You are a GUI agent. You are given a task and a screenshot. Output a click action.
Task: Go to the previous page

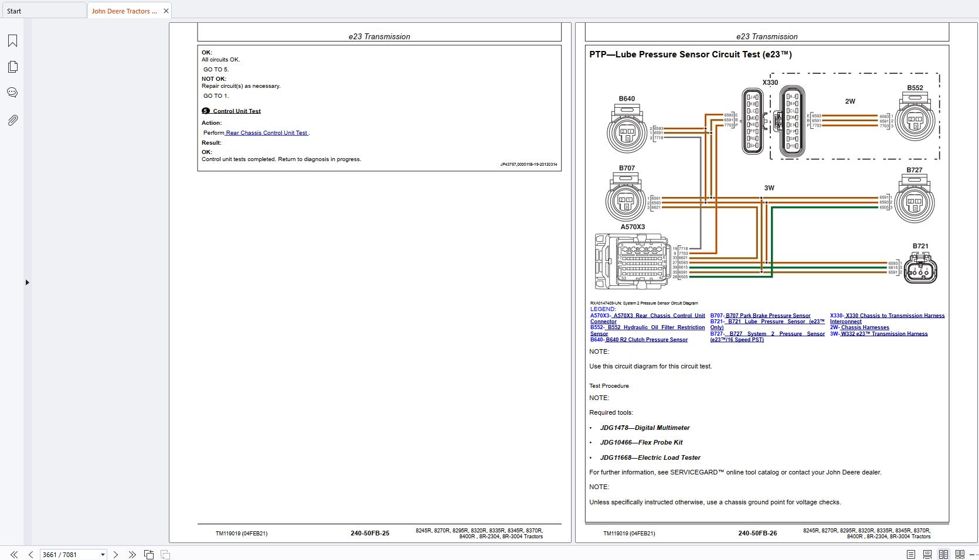(x=30, y=554)
